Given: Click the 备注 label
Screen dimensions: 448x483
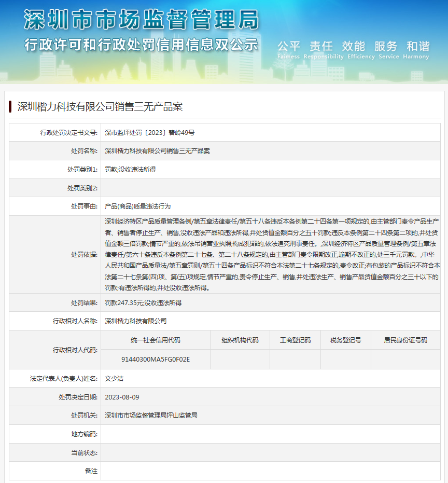Looking at the screenshot, I should coord(91,471).
